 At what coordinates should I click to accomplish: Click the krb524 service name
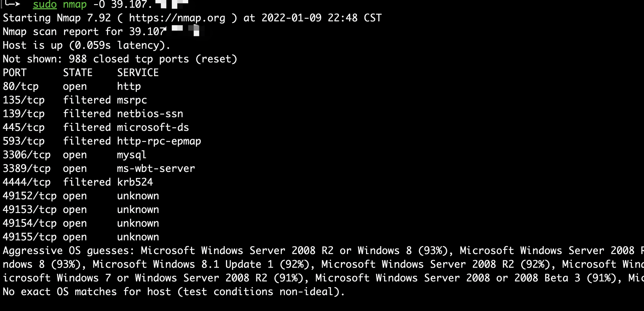135,182
